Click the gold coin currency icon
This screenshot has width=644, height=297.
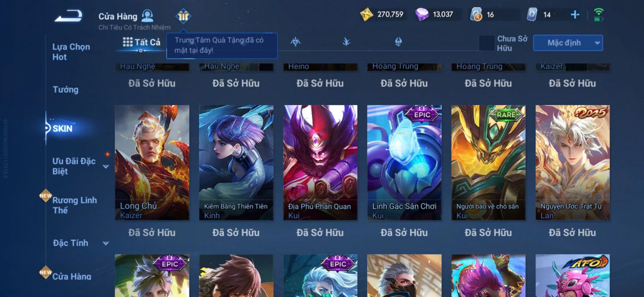pyautogui.click(x=366, y=15)
